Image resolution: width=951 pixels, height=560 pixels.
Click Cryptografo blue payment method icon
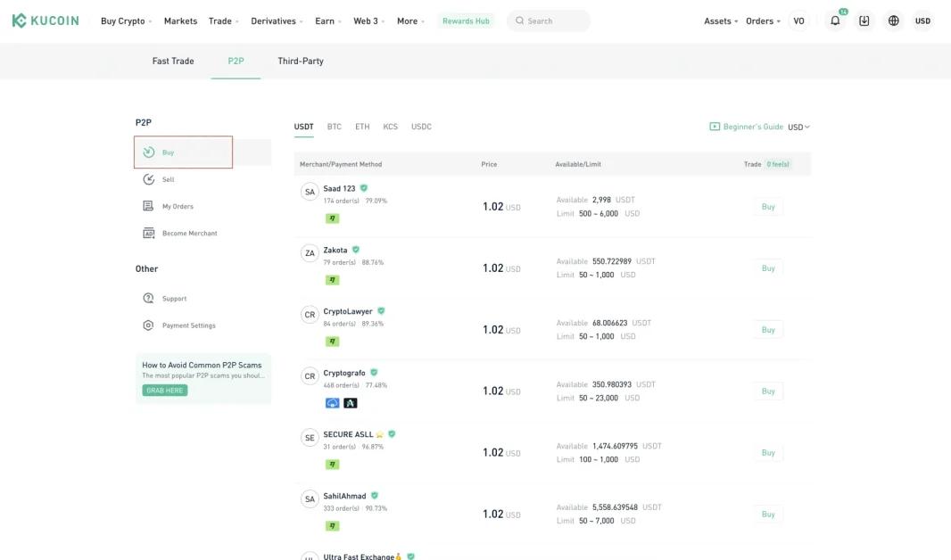333,403
